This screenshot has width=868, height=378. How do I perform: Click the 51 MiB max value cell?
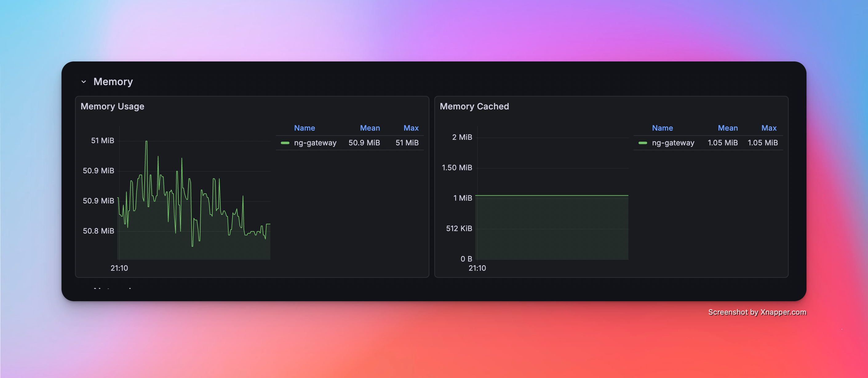point(407,143)
